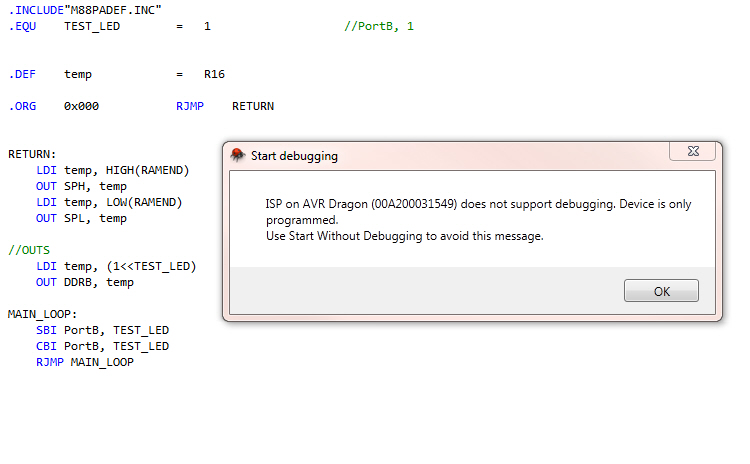Click the R16 register name
This screenshot has height=464, width=750.
tap(214, 74)
